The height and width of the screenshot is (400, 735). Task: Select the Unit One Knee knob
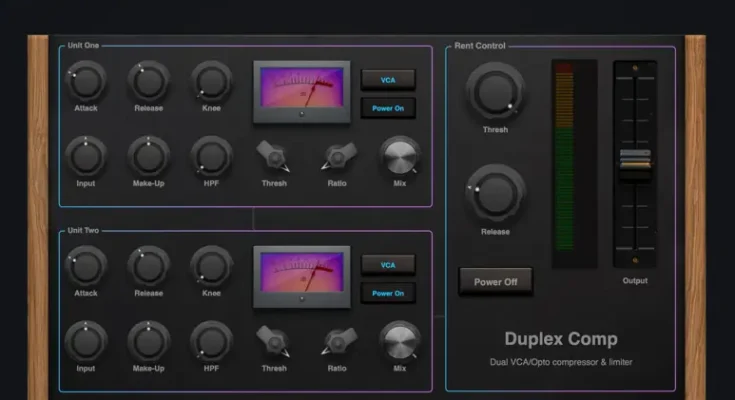pyautogui.click(x=211, y=81)
